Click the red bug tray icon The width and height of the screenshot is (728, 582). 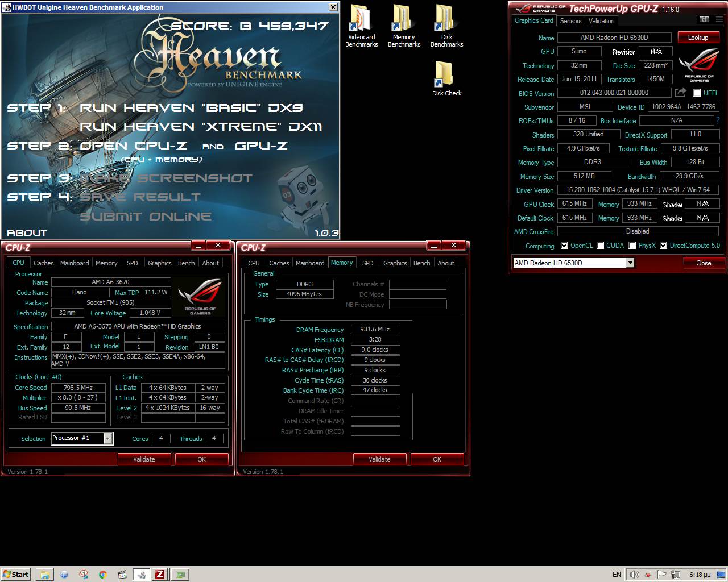click(648, 575)
